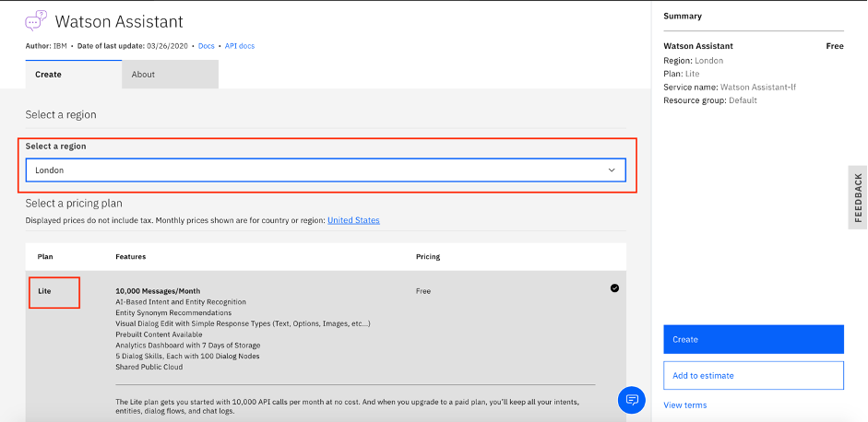Click the Features column header

click(x=131, y=257)
